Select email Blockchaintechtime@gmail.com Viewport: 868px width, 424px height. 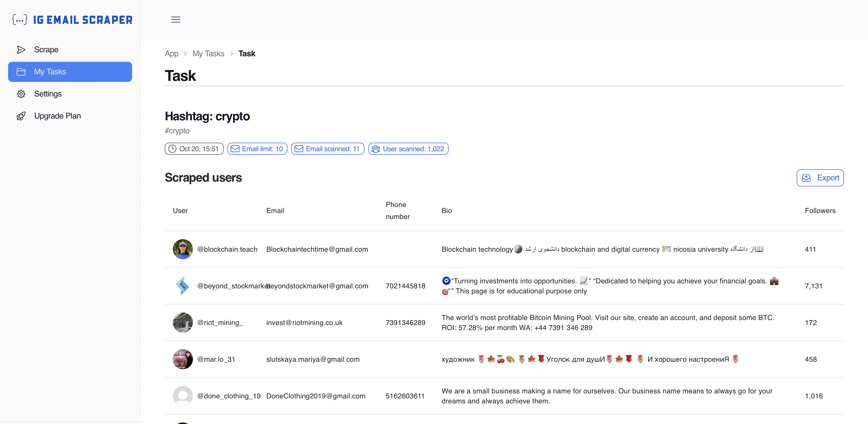(x=317, y=249)
